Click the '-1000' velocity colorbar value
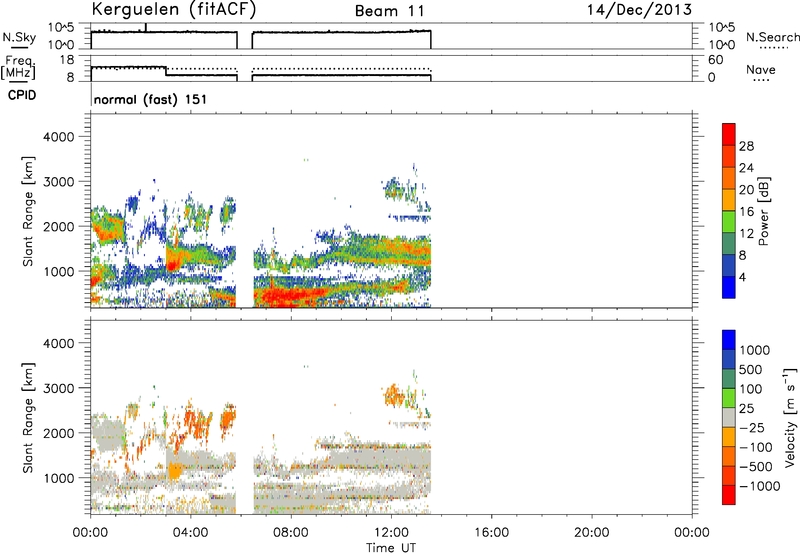Screen dimensions: 800x554 tap(759, 486)
